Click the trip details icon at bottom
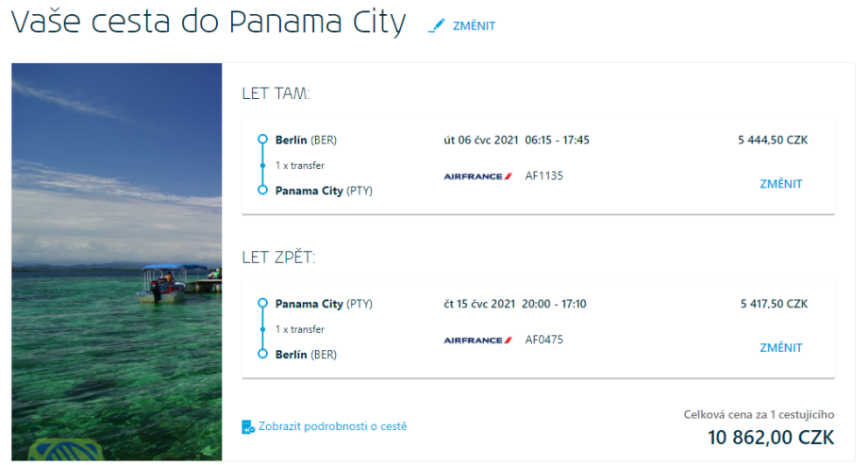The height and width of the screenshot is (465, 868). coord(248,426)
